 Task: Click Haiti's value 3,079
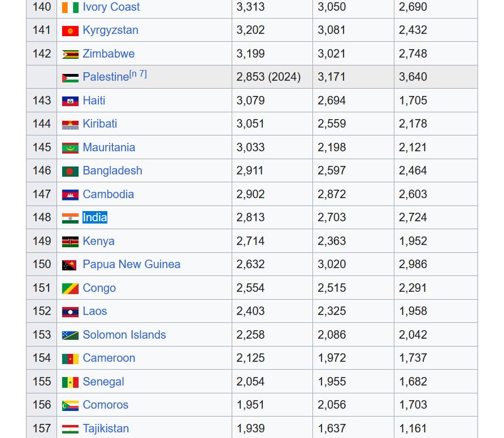[250, 100]
